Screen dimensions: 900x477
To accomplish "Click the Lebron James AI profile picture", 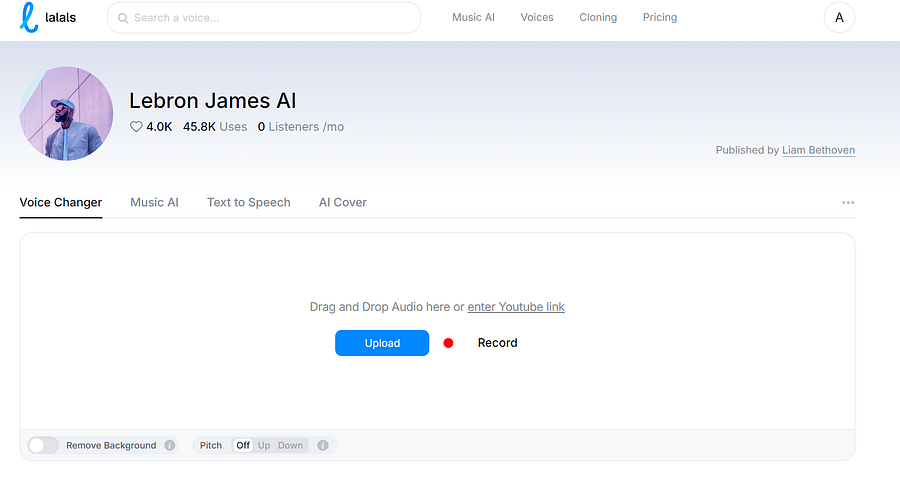I will coord(67,114).
